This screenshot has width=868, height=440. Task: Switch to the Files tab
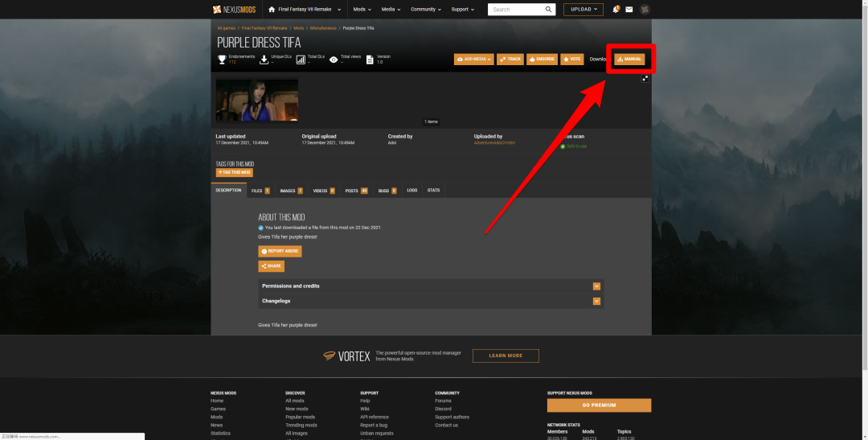(260, 191)
